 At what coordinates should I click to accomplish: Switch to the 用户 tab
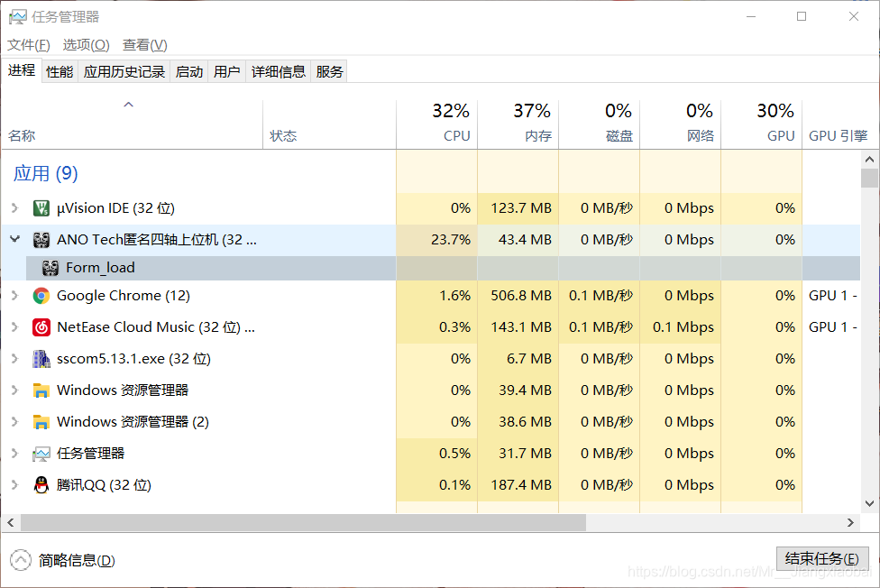click(226, 72)
